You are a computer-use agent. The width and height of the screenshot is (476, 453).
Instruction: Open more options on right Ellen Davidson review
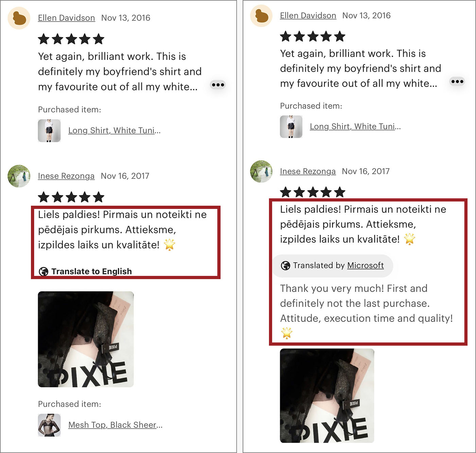(x=457, y=81)
